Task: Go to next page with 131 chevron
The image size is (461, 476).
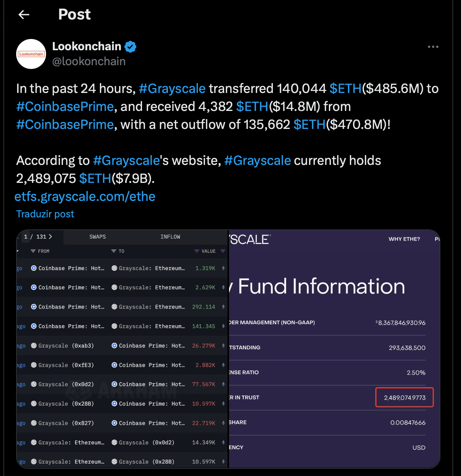Action: (x=50, y=237)
